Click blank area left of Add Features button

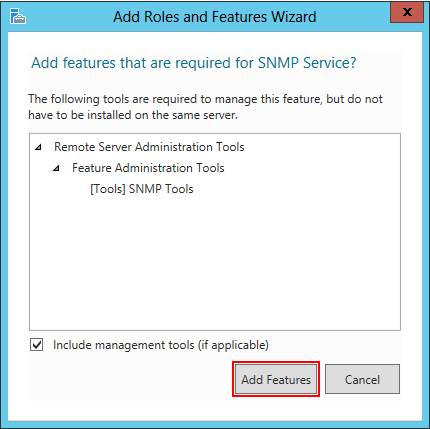coord(130,379)
